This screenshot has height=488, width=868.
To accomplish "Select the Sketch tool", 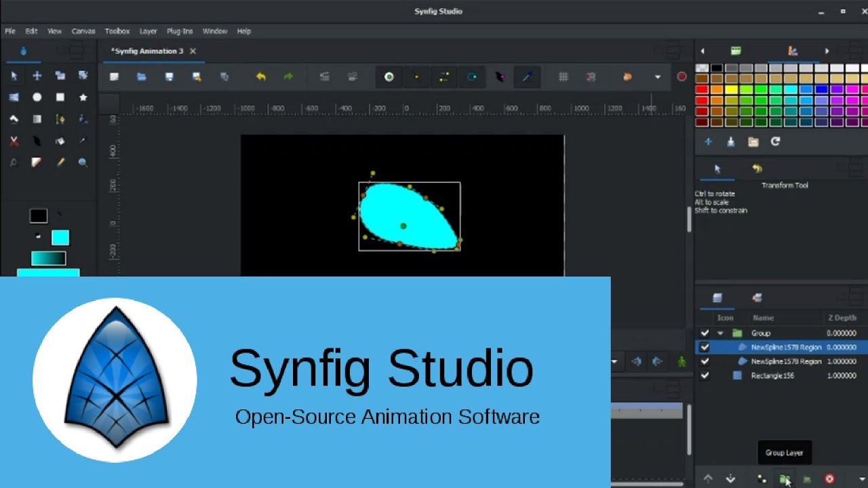I will coord(37,163).
